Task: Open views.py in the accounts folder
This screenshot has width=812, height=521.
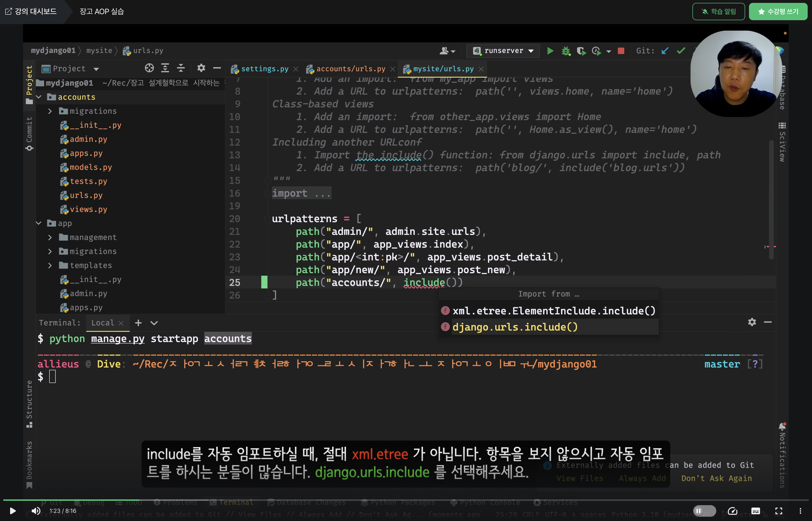Action: 88,209
